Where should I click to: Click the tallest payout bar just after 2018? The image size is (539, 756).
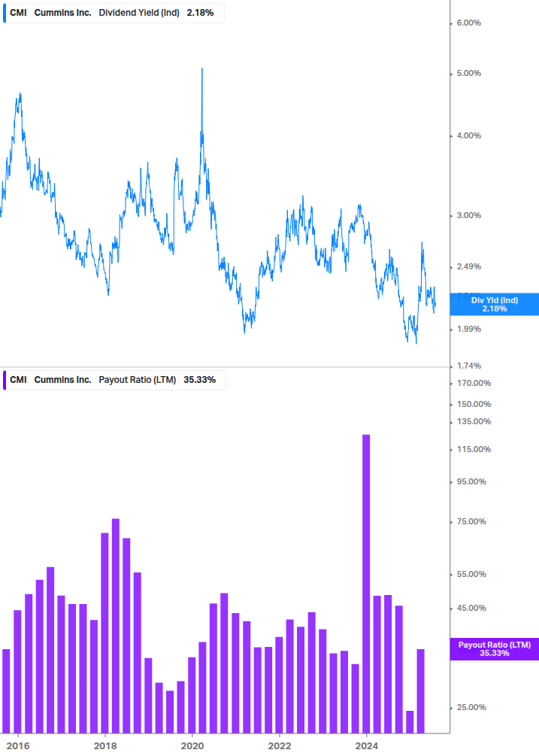pos(116,626)
